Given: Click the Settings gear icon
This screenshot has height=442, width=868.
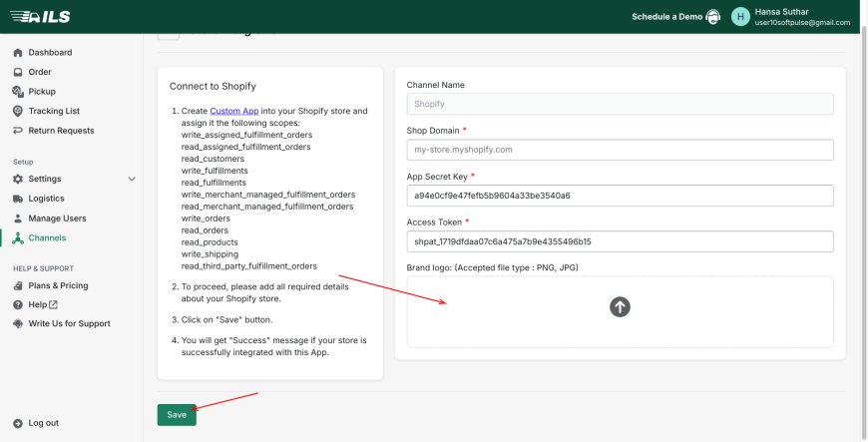Looking at the screenshot, I should click(18, 179).
